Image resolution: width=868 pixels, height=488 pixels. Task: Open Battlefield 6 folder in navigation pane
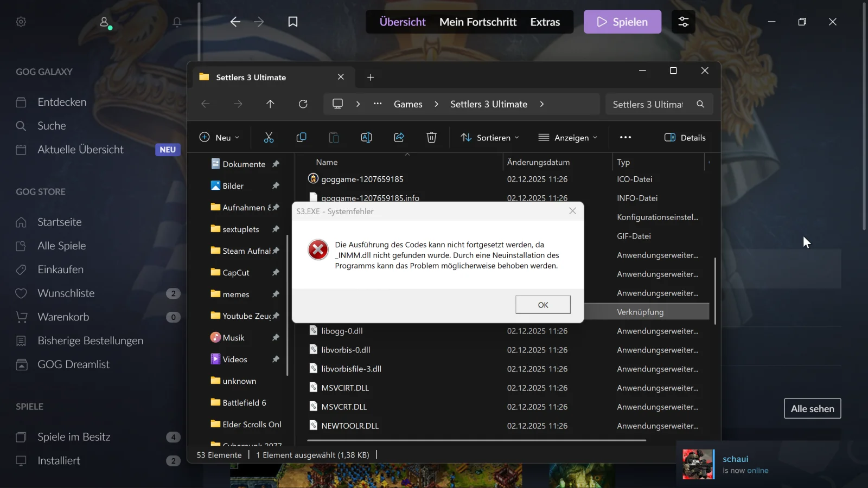[x=244, y=403]
